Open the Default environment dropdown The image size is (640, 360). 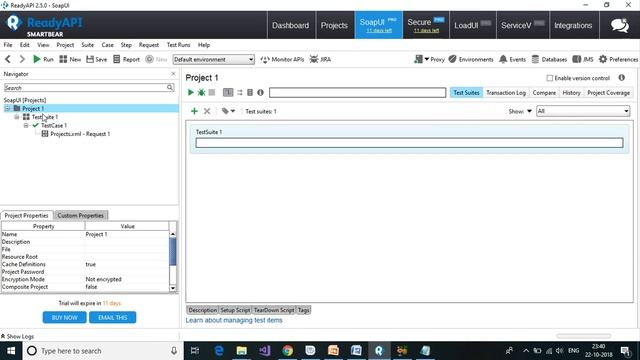tap(213, 60)
